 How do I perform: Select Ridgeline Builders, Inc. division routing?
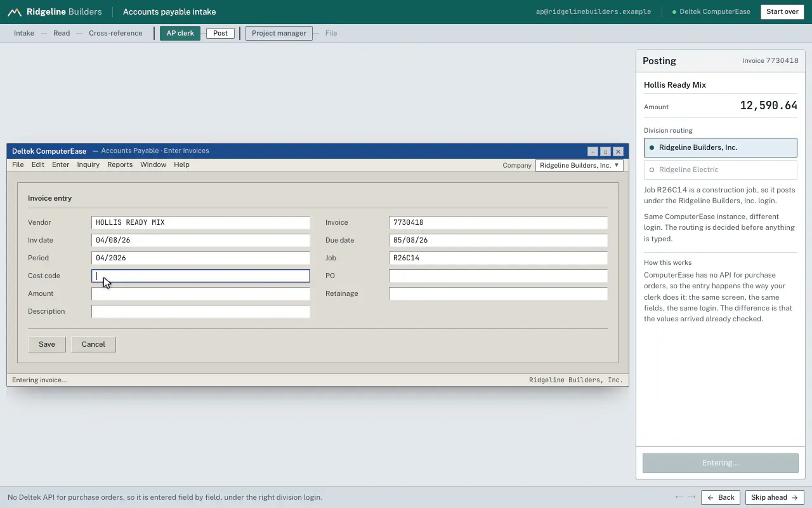click(x=721, y=147)
